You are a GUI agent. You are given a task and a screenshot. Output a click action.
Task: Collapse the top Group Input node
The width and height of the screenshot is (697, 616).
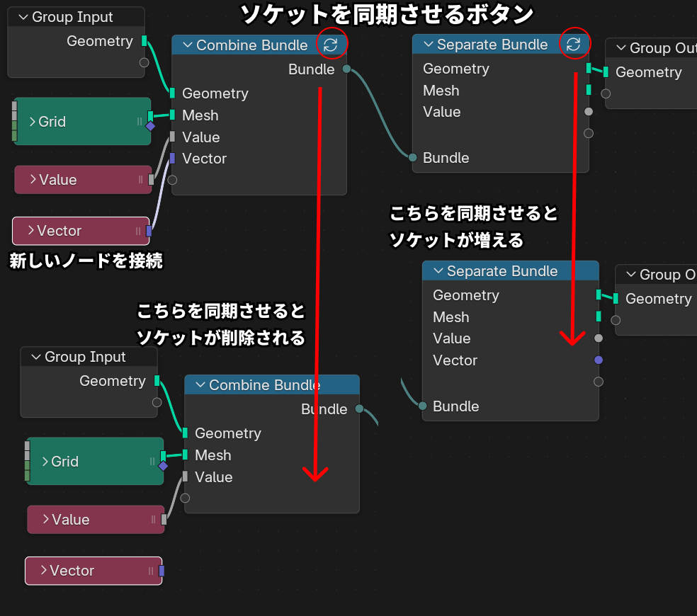23,18
